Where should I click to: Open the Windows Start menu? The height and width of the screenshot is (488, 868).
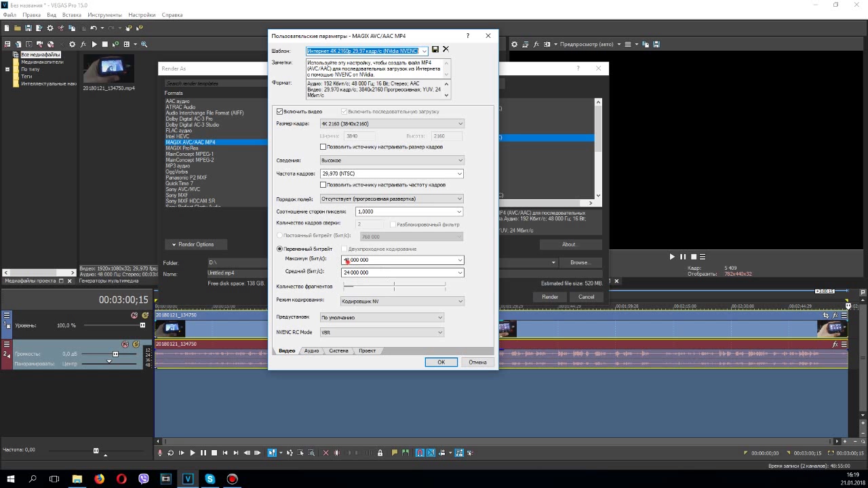pos(11,479)
